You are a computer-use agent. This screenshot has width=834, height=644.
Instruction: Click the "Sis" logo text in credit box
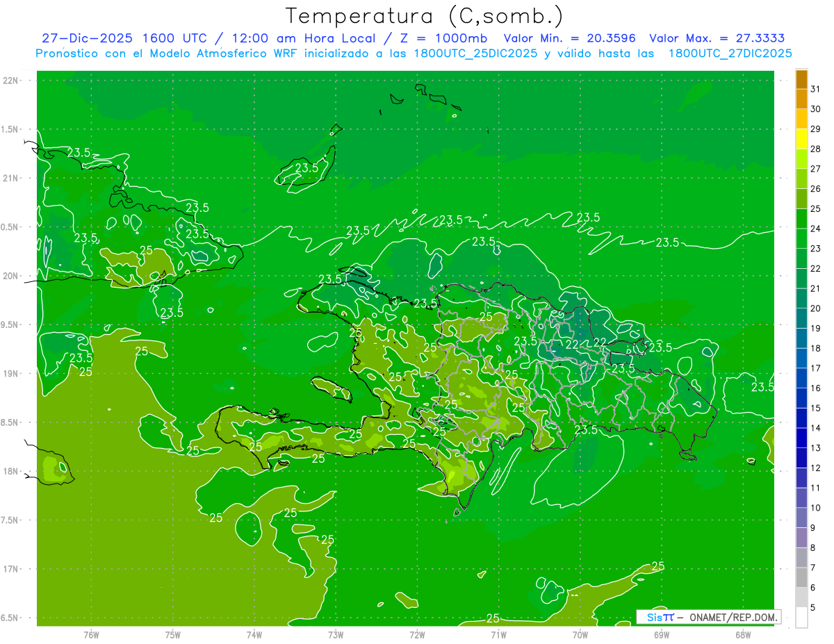click(654, 617)
